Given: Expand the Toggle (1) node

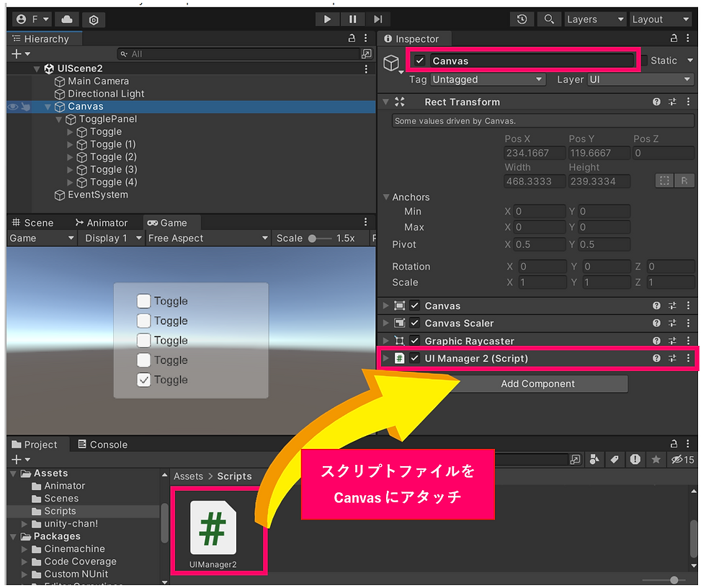Looking at the screenshot, I should pos(70,145).
